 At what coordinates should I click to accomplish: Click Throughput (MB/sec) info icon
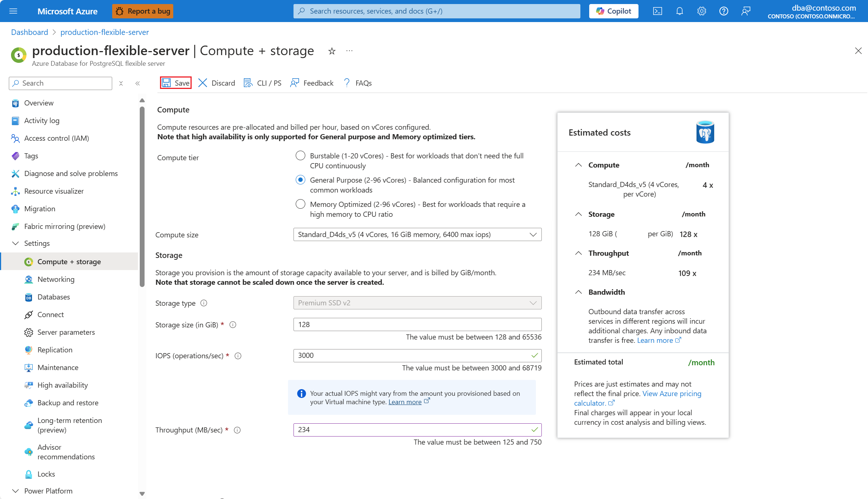[x=237, y=430]
